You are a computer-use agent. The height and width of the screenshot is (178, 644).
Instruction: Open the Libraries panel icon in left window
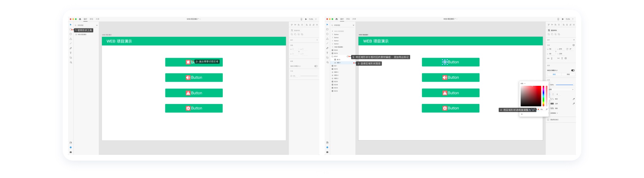71,143
